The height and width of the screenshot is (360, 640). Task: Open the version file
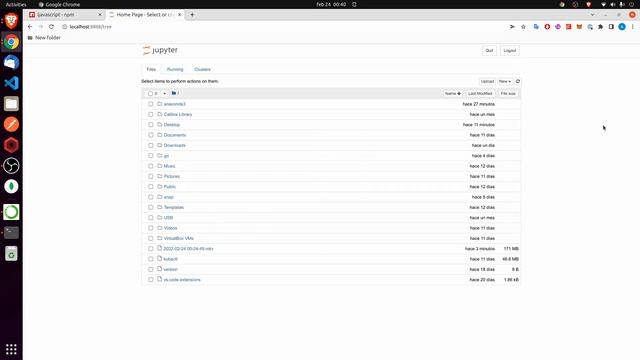tap(171, 269)
